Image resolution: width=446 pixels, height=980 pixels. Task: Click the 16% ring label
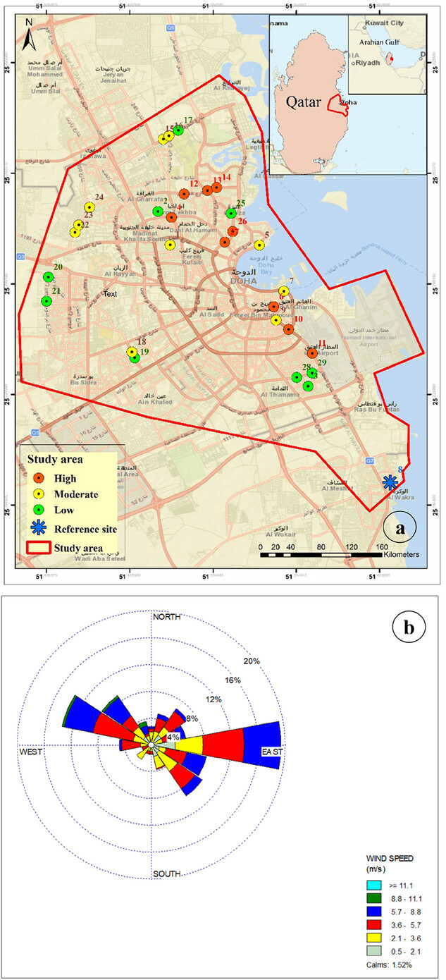pyautogui.click(x=233, y=680)
